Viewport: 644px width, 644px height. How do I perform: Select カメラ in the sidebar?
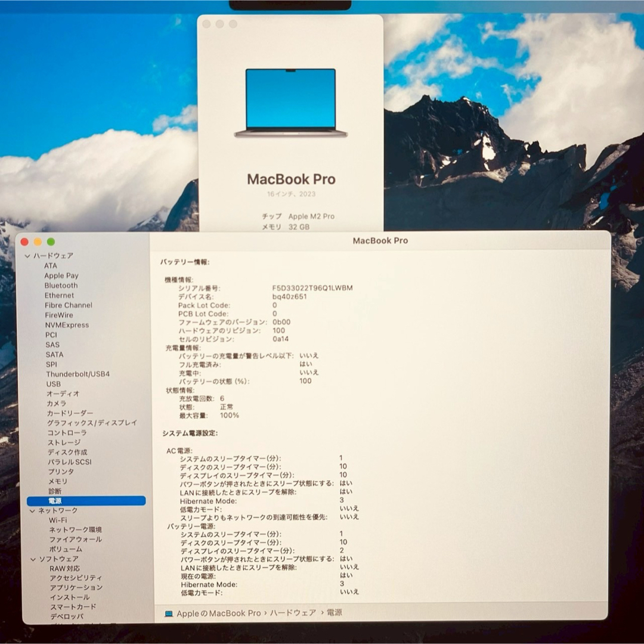click(x=56, y=403)
